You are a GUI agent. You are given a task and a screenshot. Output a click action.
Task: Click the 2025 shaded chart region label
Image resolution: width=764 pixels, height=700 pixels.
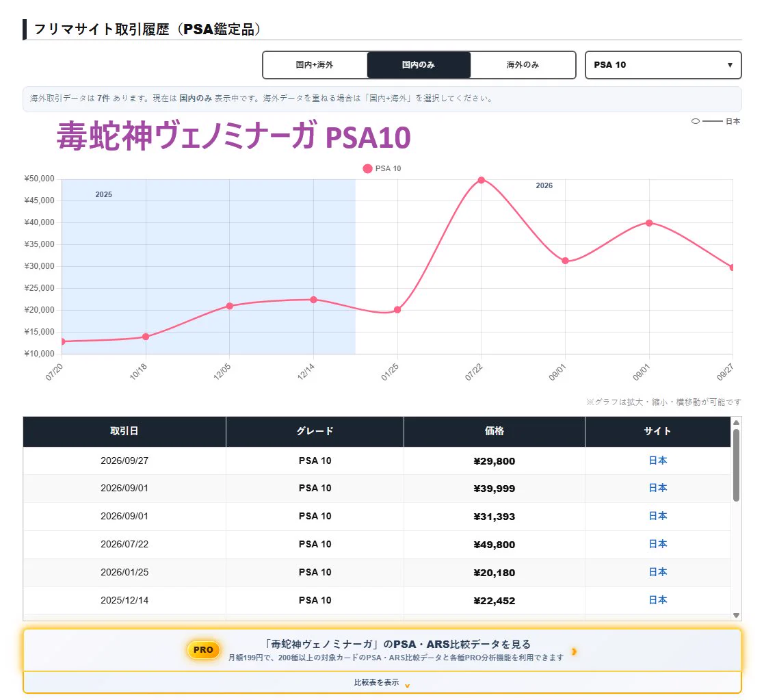click(x=104, y=194)
